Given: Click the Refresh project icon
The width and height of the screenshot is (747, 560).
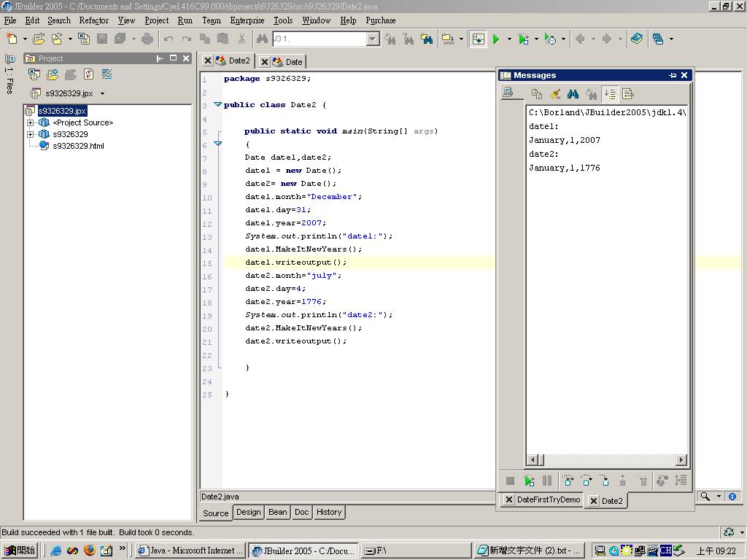Looking at the screenshot, I should (88, 74).
